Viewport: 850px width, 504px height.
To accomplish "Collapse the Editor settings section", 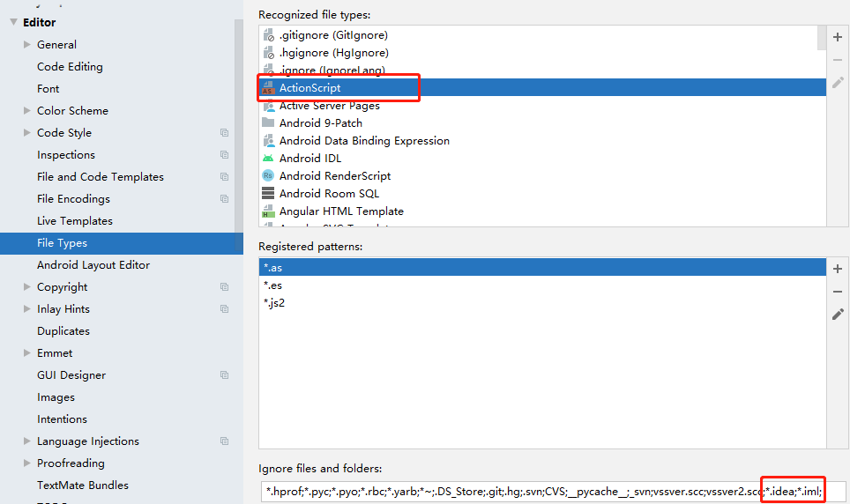I will click(14, 22).
